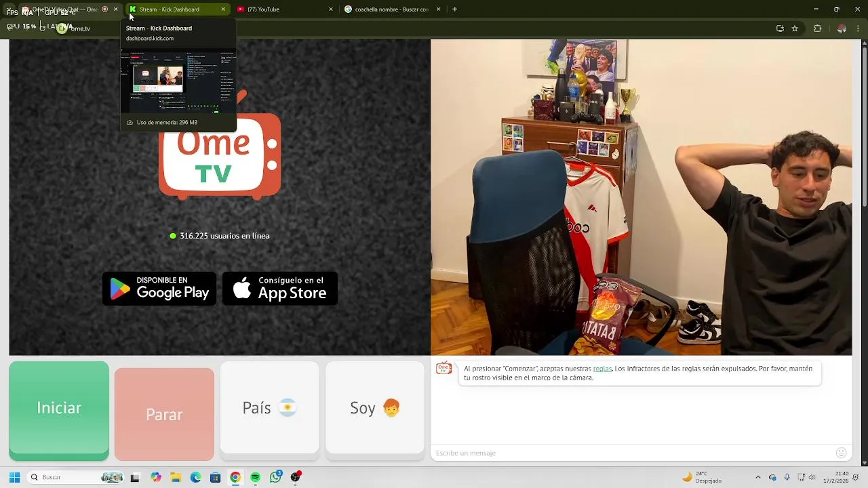Screen dimensions: 868x488
Task: Start a chat with the Iniciar button
Action: tap(59, 409)
